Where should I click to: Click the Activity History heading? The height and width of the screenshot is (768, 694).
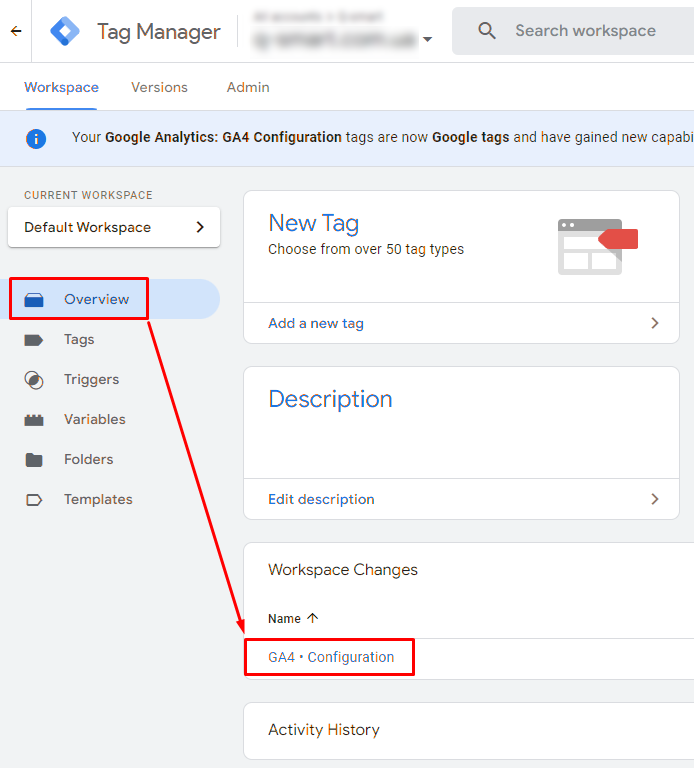(x=324, y=730)
